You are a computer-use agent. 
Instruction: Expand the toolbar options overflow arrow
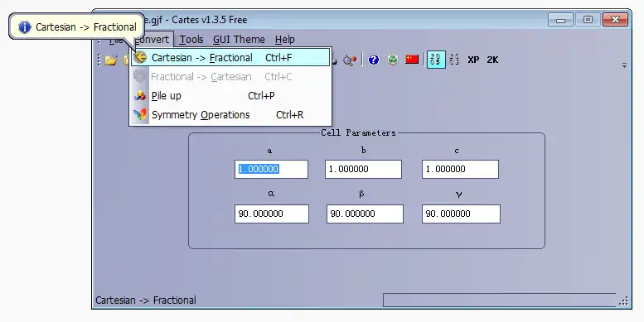[624, 65]
